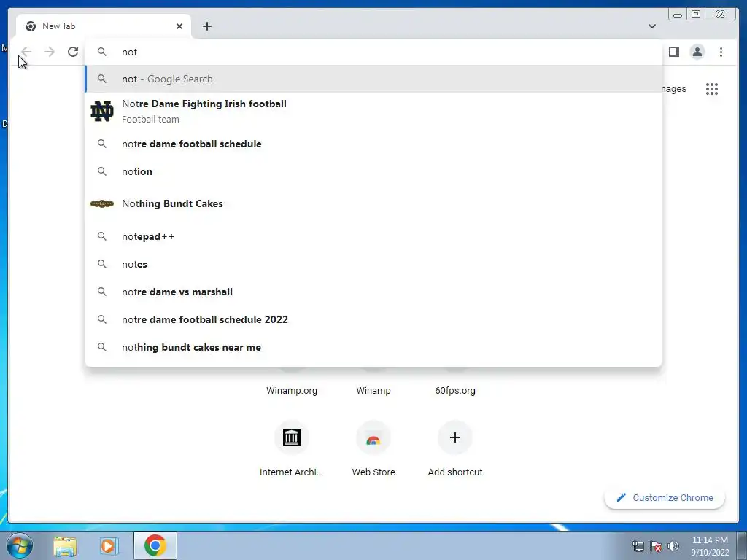747x560 pixels.
Task: Expand the tab search chevron
Action: tap(651, 26)
